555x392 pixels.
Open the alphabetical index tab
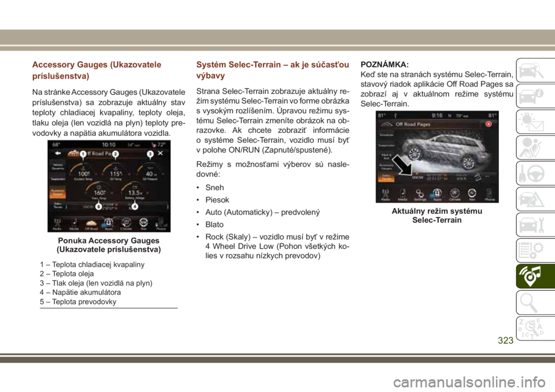click(535, 328)
